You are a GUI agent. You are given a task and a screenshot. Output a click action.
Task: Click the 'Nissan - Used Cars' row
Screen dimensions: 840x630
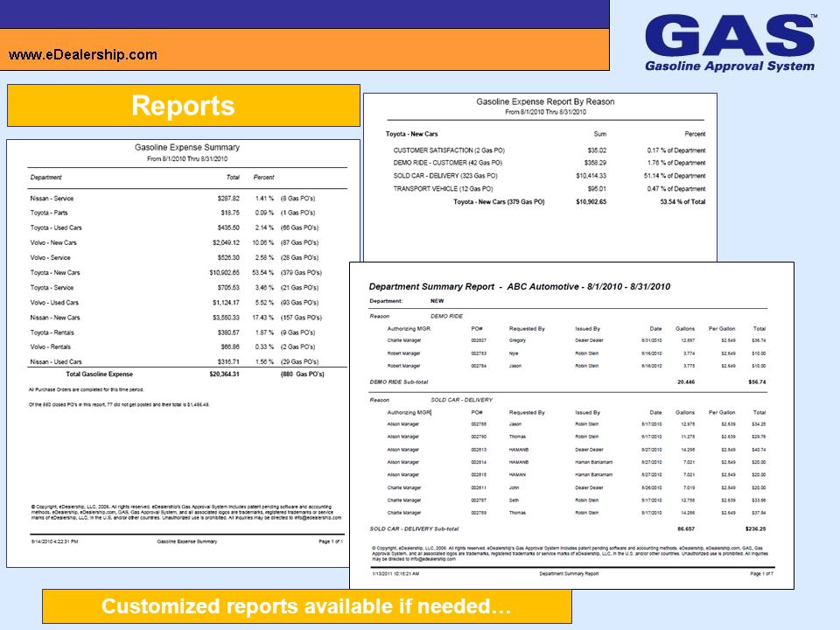point(175,361)
